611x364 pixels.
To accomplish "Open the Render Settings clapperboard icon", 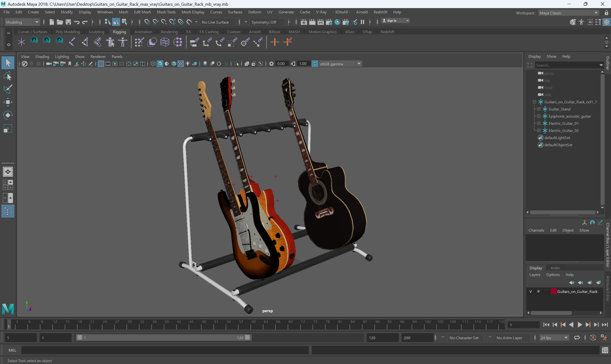I will tap(329, 22).
